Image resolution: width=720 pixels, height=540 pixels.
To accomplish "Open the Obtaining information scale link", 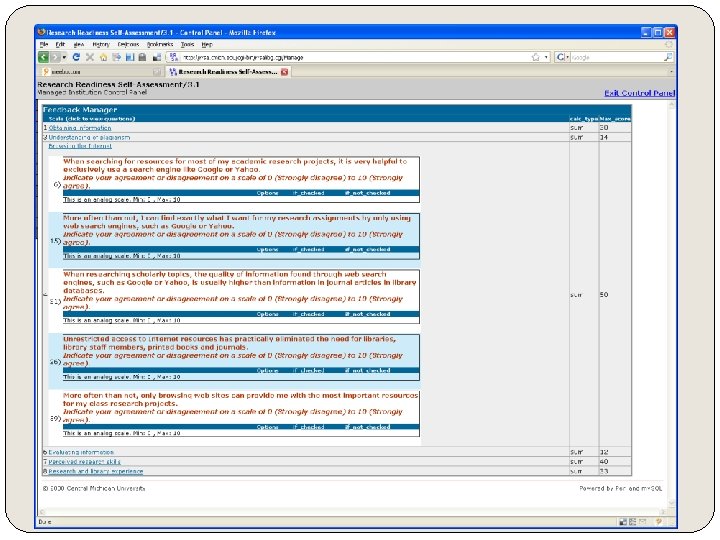I will click(x=80, y=128).
